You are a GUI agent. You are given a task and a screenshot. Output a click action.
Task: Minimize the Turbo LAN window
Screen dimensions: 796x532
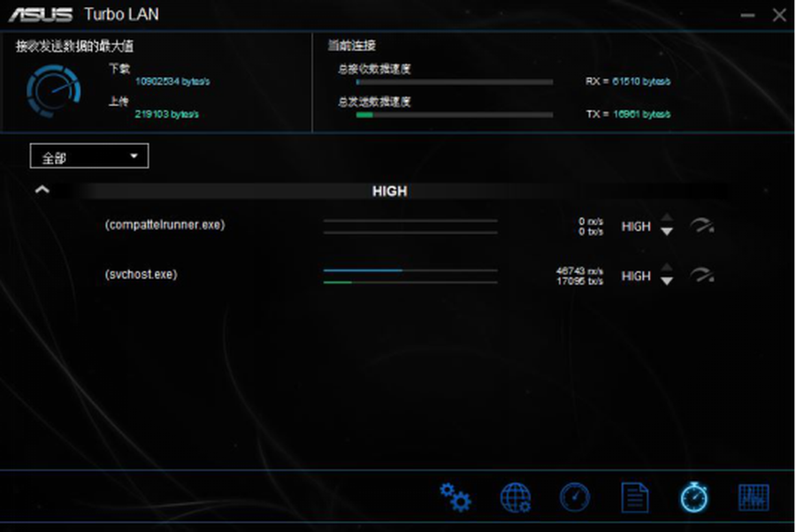coord(748,15)
